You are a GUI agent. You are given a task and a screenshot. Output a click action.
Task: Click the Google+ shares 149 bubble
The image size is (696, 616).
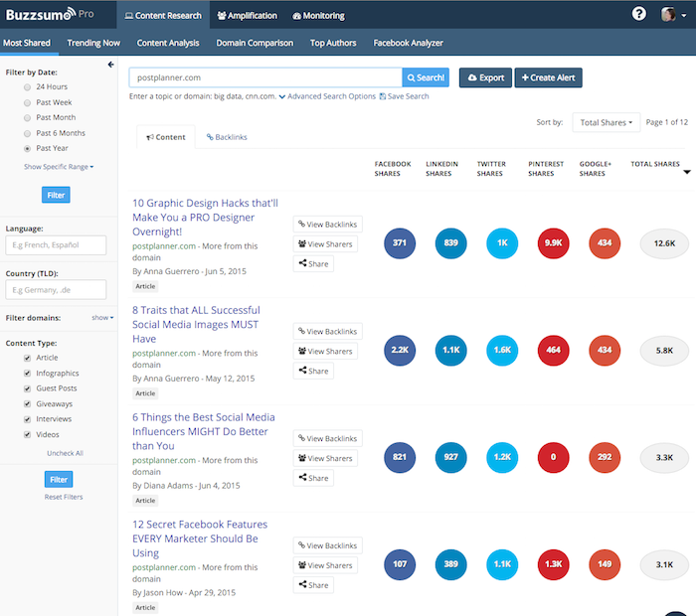[x=605, y=564]
